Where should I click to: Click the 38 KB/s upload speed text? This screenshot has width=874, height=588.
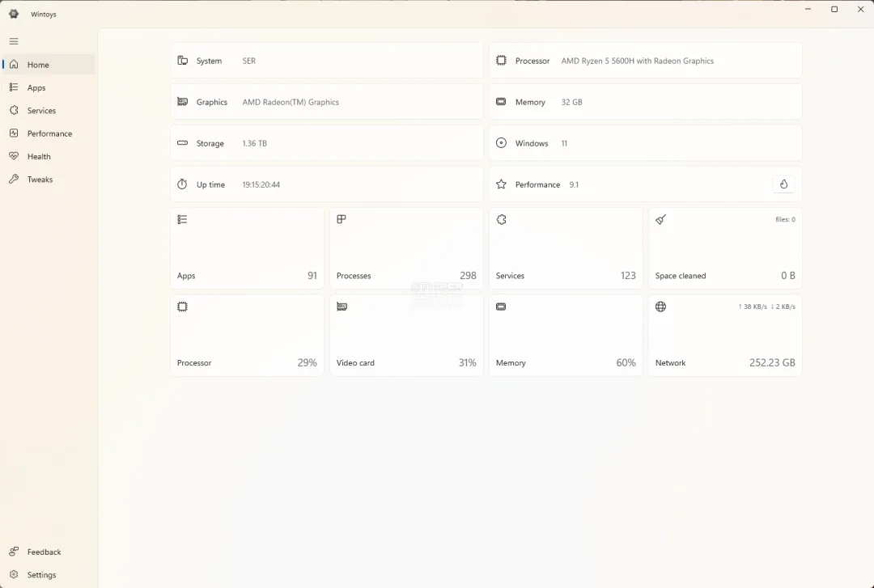coord(753,307)
